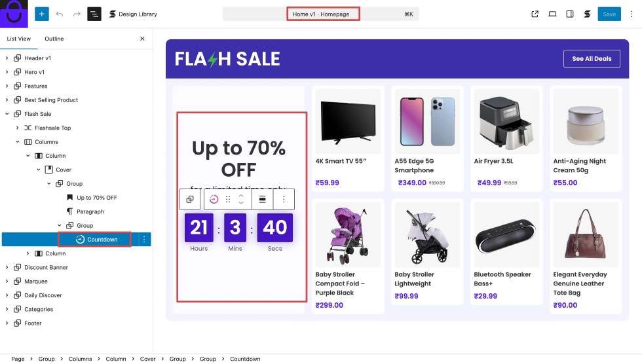Close the List View panel
The width and height of the screenshot is (642, 364).
[142, 39]
